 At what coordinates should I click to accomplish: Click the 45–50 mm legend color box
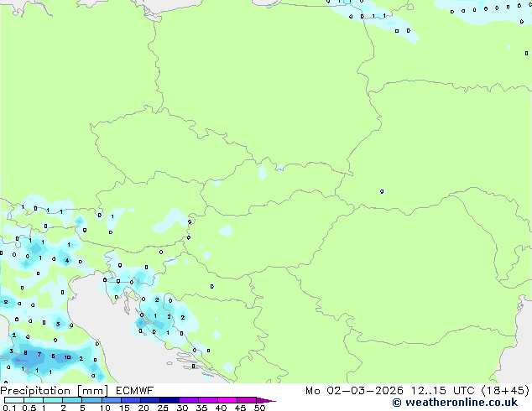point(247,400)
